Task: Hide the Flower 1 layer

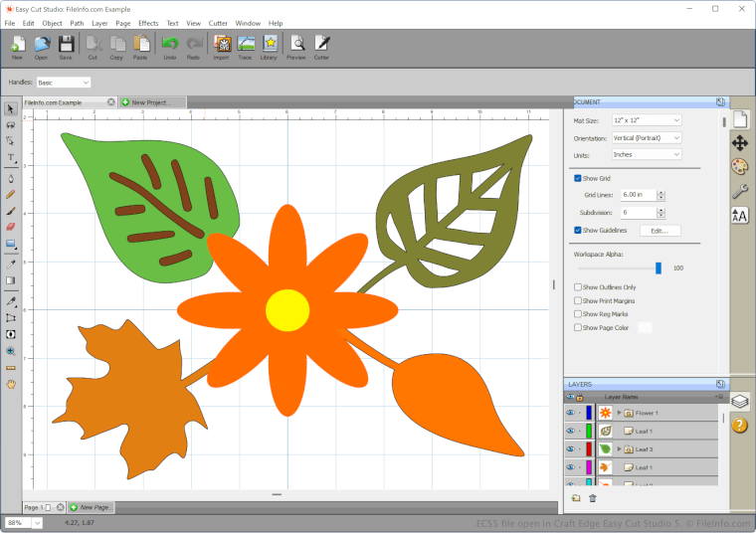Action: 570,413
